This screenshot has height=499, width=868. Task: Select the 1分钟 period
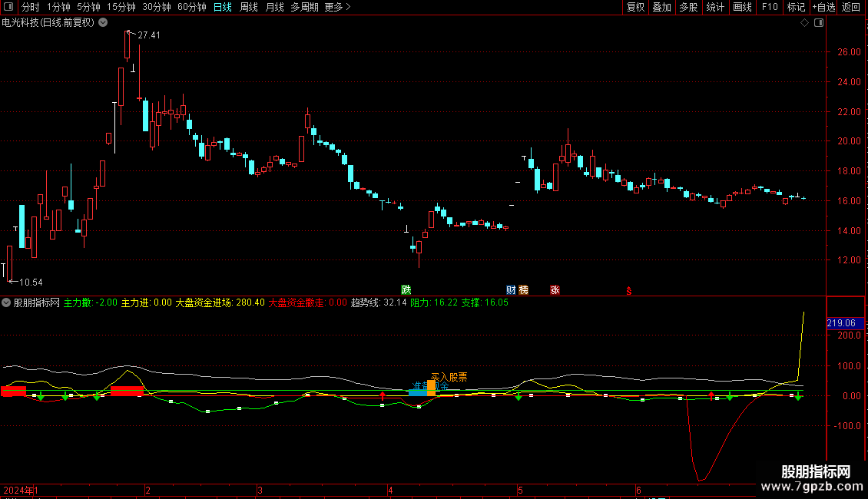pyautogui.click(x=58, y=7)
